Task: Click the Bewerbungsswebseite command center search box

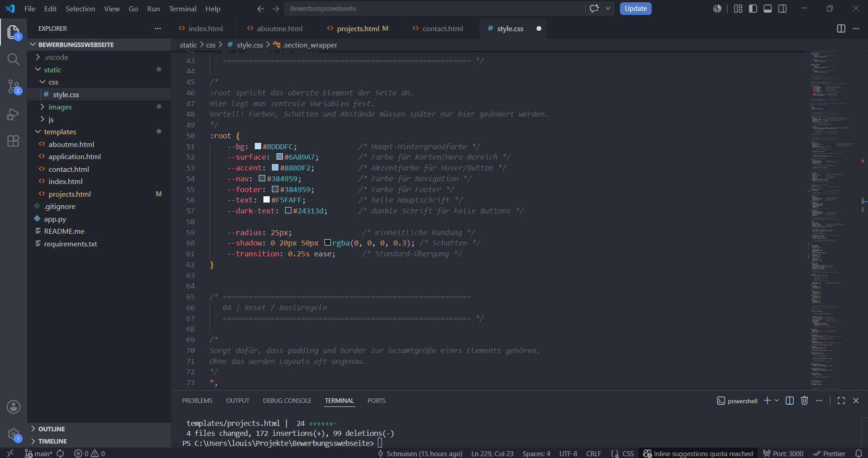Action: (x=434, y=9)
